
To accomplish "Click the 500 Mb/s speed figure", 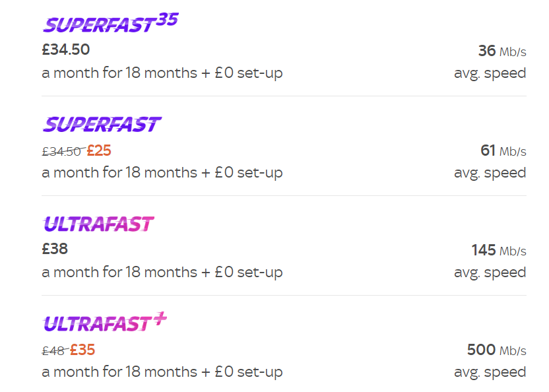I will coord(496,350).
